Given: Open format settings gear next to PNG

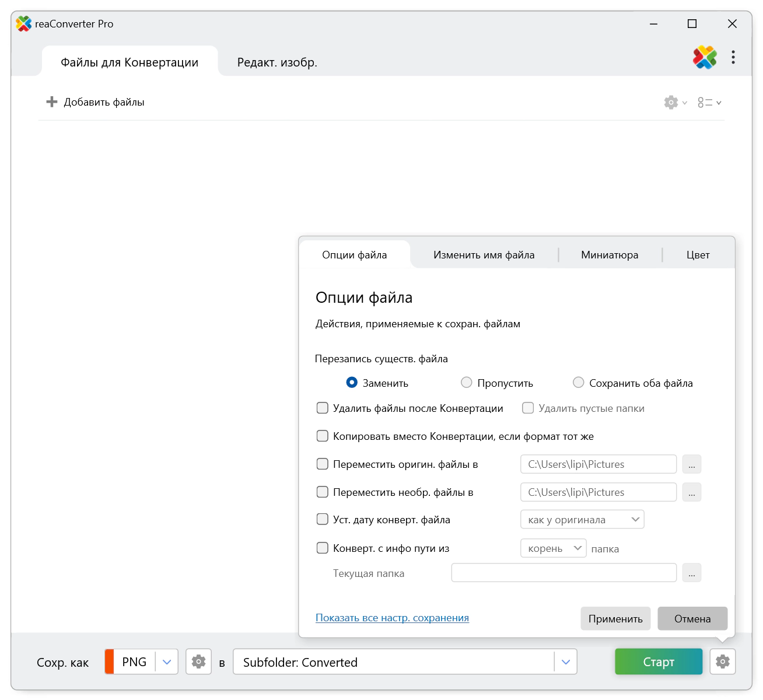Looking at the screenshot, I should 198,661.
